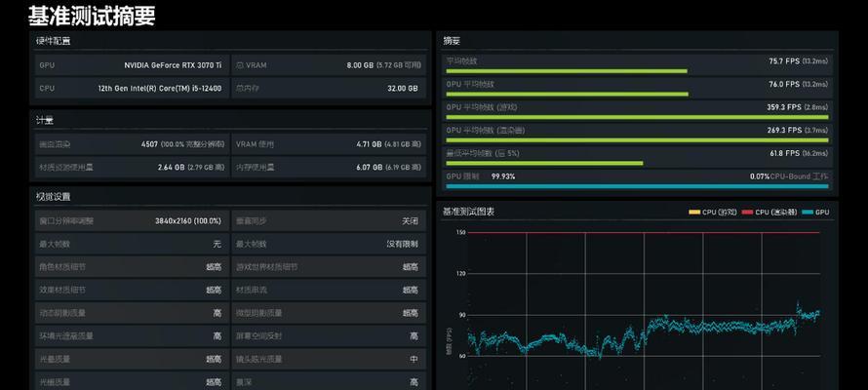The width and height of the screenshot is (868, 390).
Task: Click the memory usage value 6.07 GB
Action: click(x=370, y=167)
